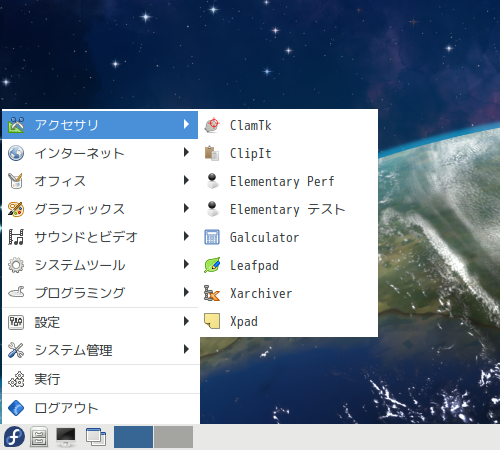The image size is (500, 450).
Task: Launch file manager from the panel
Action: (39, 437)
